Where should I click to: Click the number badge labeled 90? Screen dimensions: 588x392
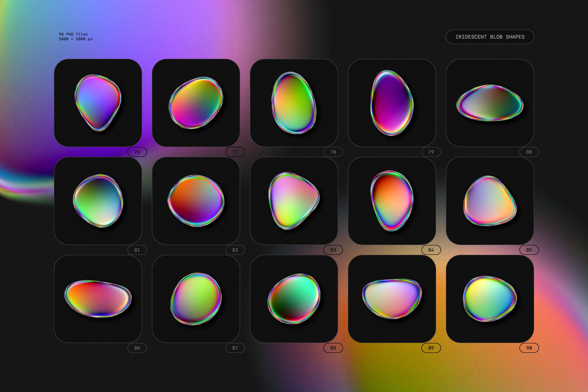click(x=529, y=348)
